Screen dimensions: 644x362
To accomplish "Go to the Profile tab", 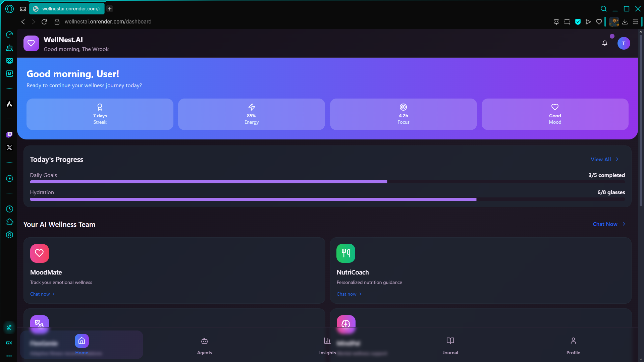I will point(573,346).
